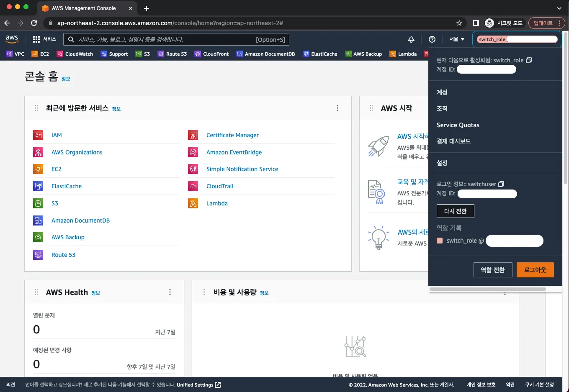Open CloudFront from the favorites bar

click(211, 54)
